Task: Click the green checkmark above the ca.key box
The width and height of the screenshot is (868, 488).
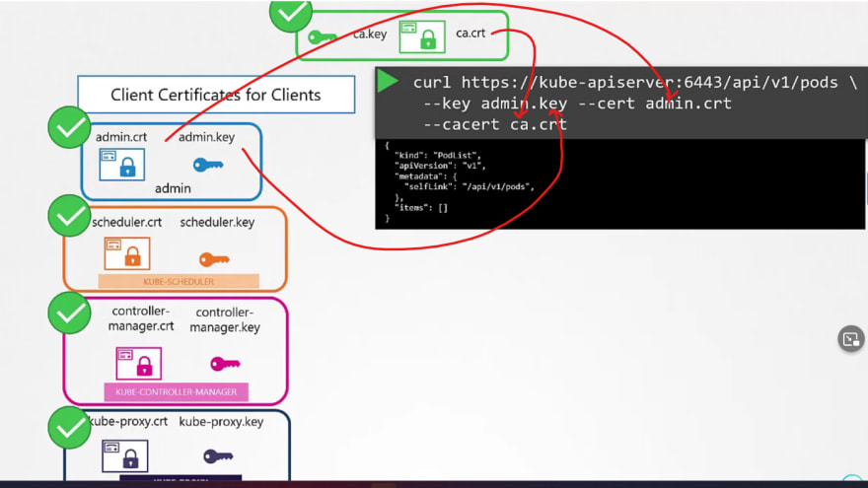Action: [291, 13]
